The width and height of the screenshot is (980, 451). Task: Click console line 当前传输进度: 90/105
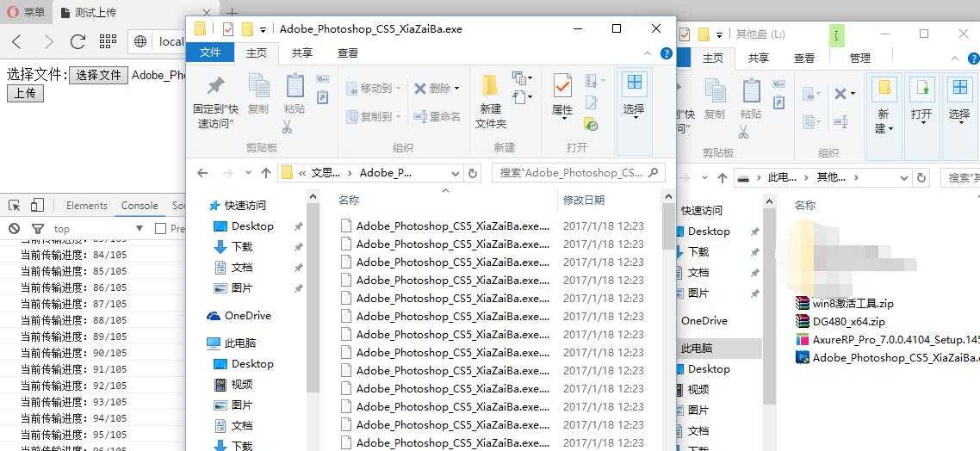74,353
